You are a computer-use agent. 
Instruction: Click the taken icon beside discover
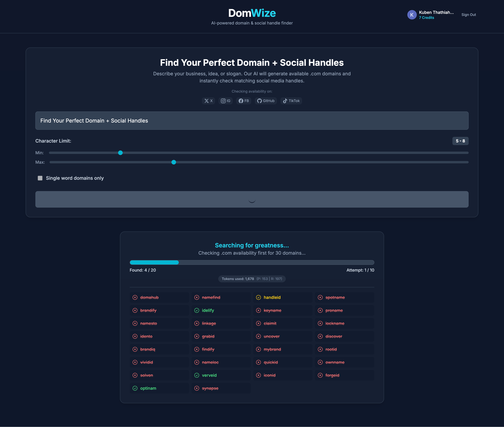(x=320, y=336)
